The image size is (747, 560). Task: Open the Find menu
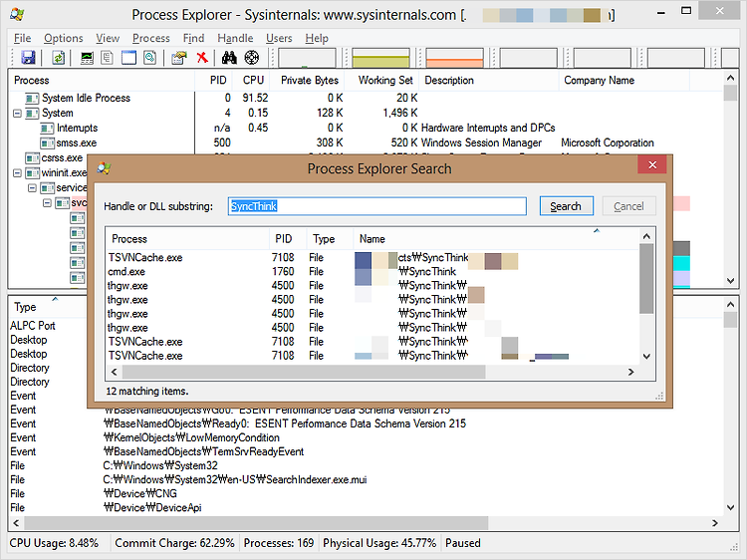[193, 38]
